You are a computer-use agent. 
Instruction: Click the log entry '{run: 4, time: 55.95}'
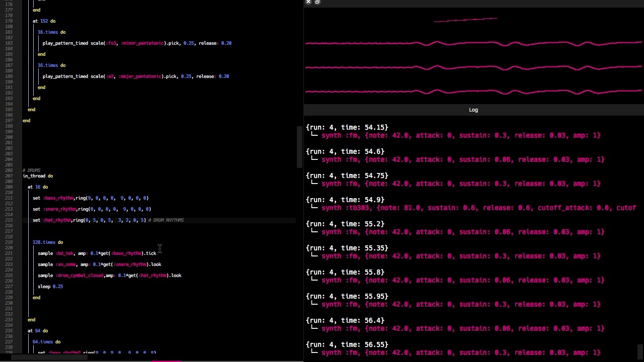coord(347,296)
